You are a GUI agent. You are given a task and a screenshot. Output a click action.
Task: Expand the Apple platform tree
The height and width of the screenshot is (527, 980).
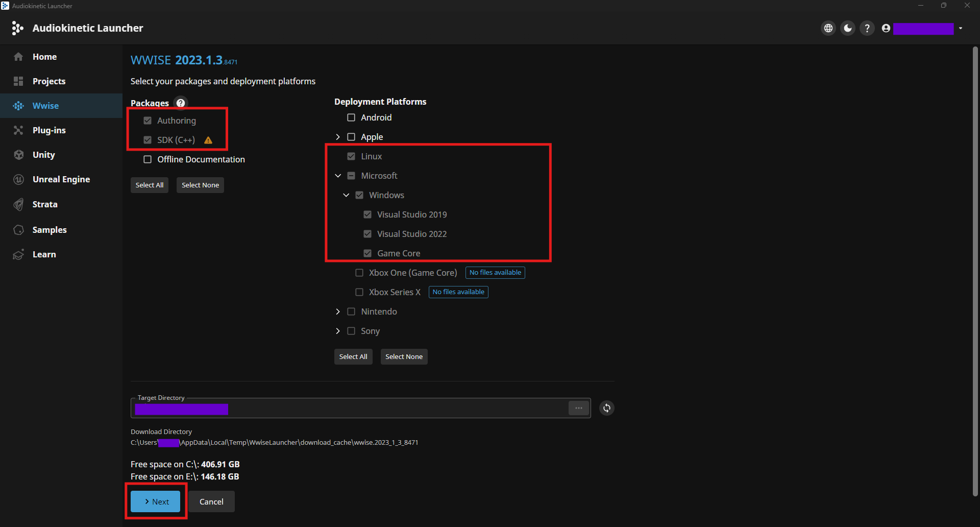point(338,137)
